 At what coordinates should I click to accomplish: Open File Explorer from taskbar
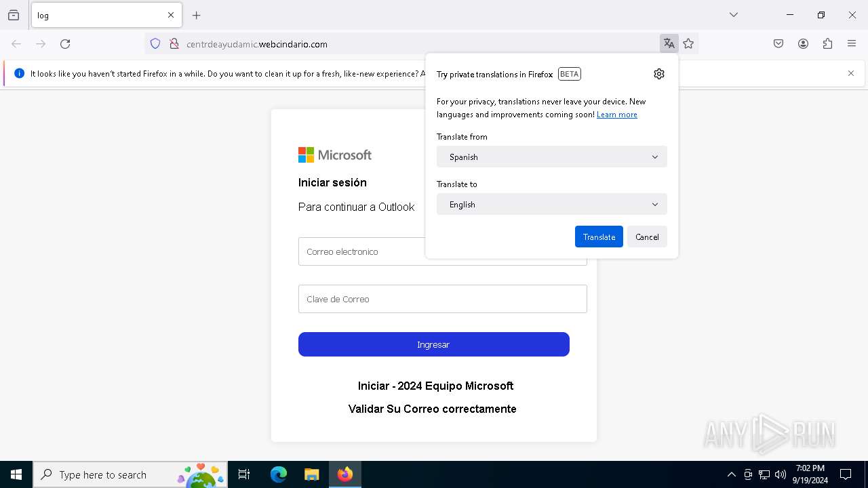(311, 474)
